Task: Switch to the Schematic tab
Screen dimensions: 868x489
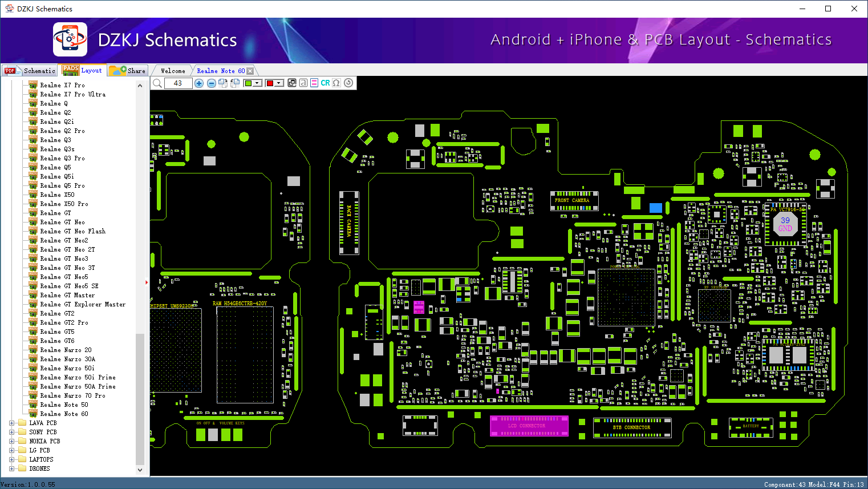Action: click(x=30, y=70)
